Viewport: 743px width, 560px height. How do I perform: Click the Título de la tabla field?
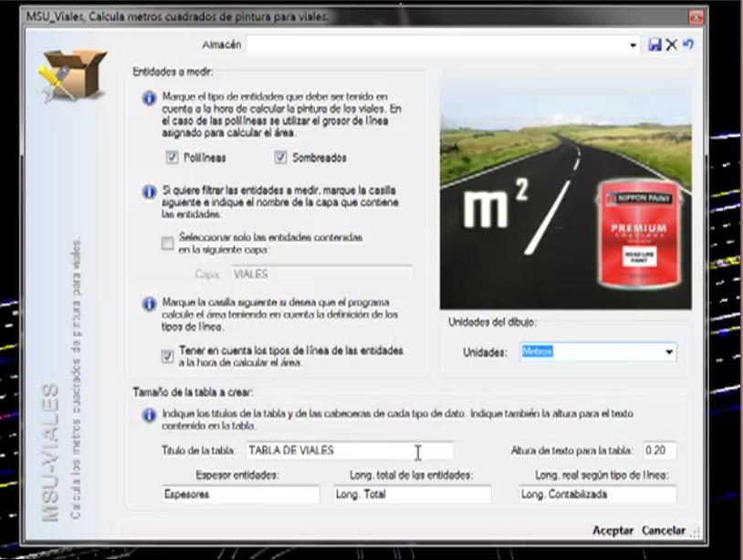coord(350,451)
